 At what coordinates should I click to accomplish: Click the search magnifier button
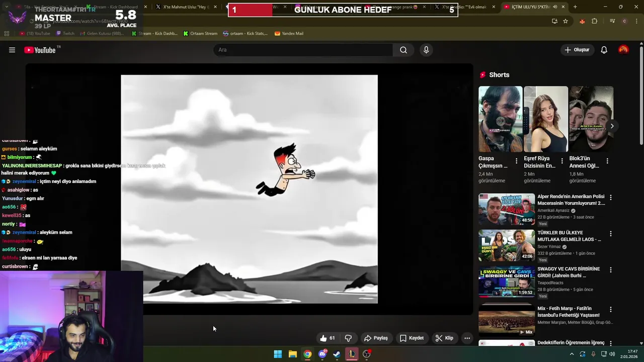point(404,50)
